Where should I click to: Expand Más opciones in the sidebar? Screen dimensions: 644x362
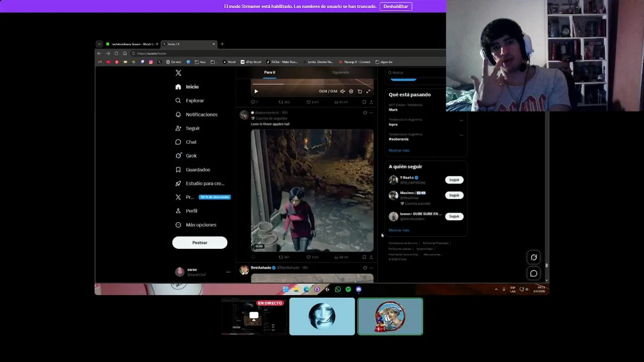tap(196, 225)
